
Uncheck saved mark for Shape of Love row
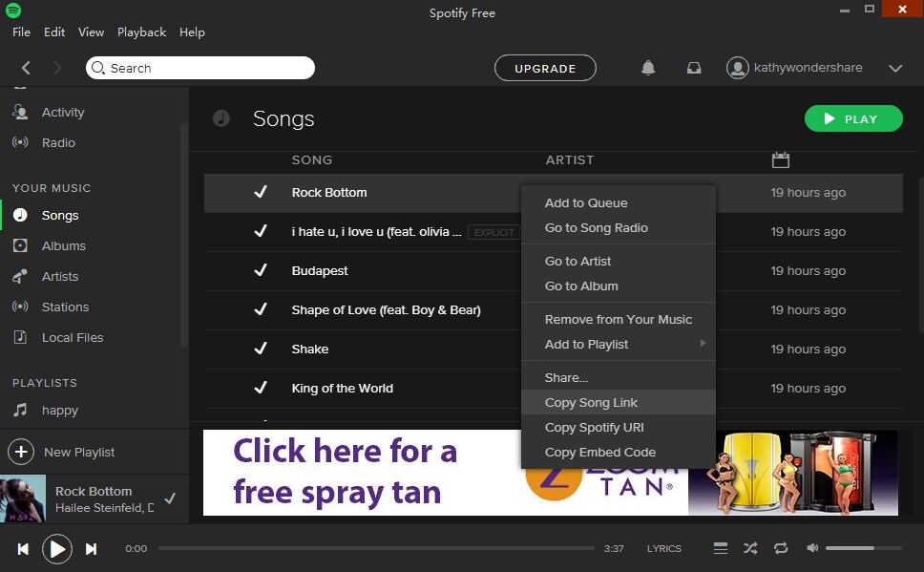tap(261, 309)
